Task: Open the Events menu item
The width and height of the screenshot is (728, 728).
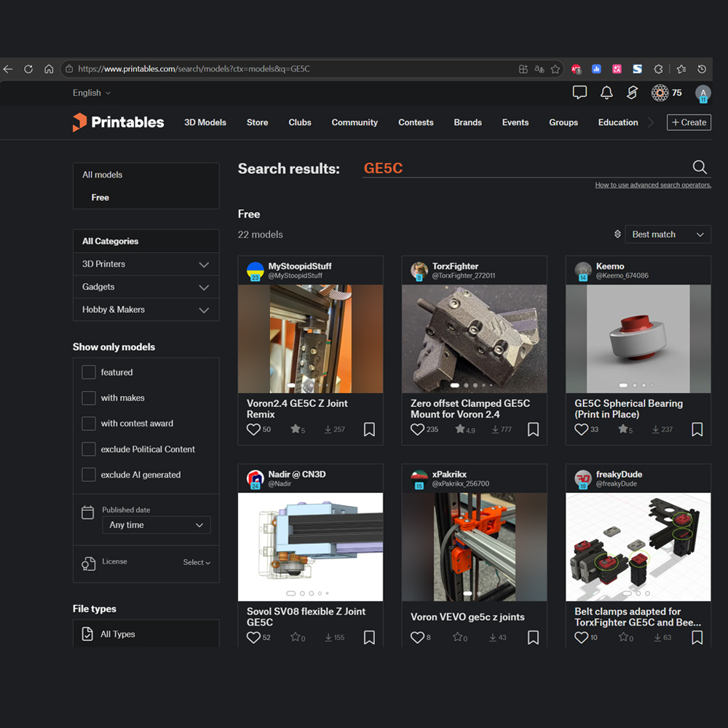Action: tap(515, 122)
